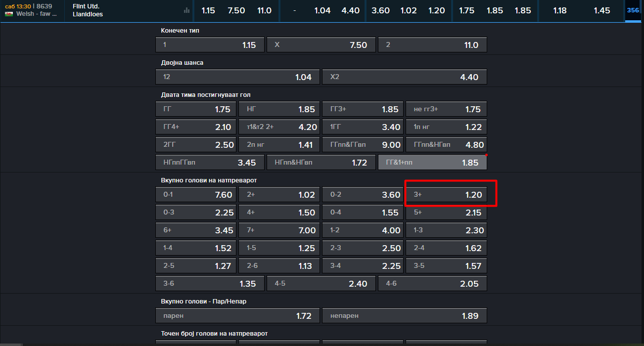
Task: Pick total goals 0-1 at 7.60
Action: click(x=196, y=195)
